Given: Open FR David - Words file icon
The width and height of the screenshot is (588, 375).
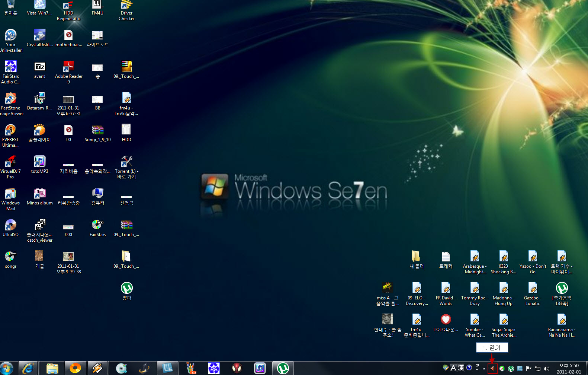Looking at the screenshot, I should tap(446, 294).
